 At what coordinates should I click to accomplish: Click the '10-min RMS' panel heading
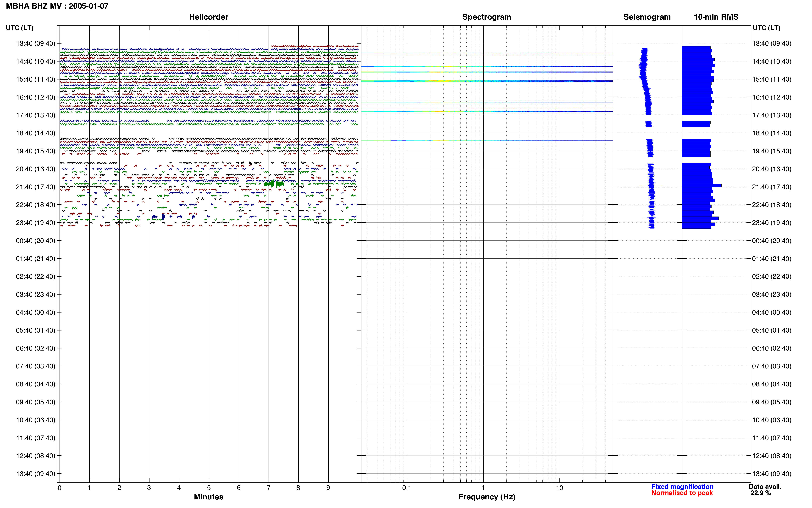tap(716, 17)
